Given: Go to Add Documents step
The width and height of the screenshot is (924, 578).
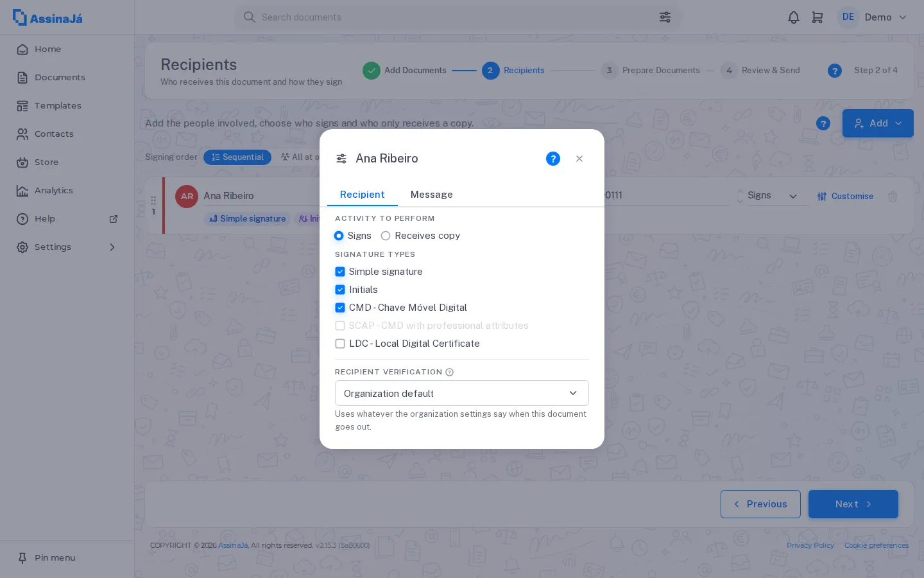Looking at the screenshot, I should tap(405, 71).
